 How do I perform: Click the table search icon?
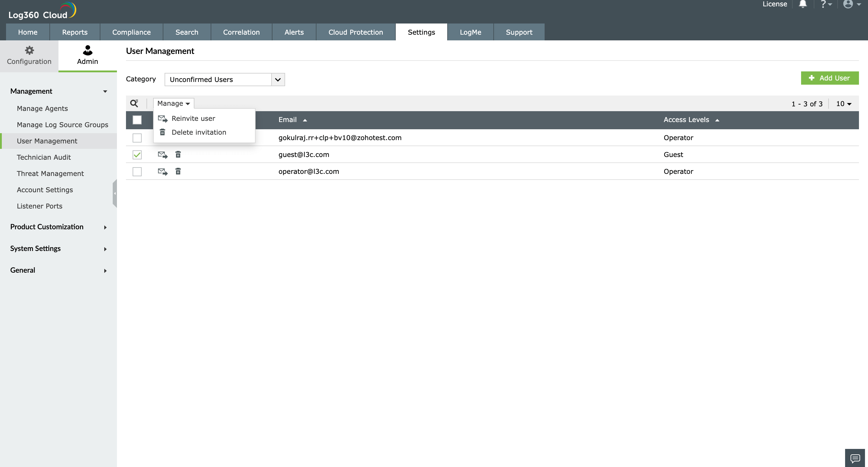coord(134,103)
